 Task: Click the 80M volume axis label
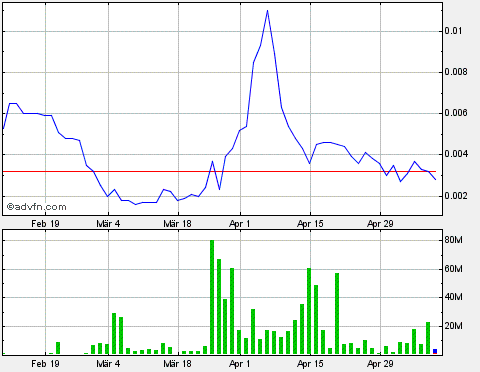tap(453, 240)
